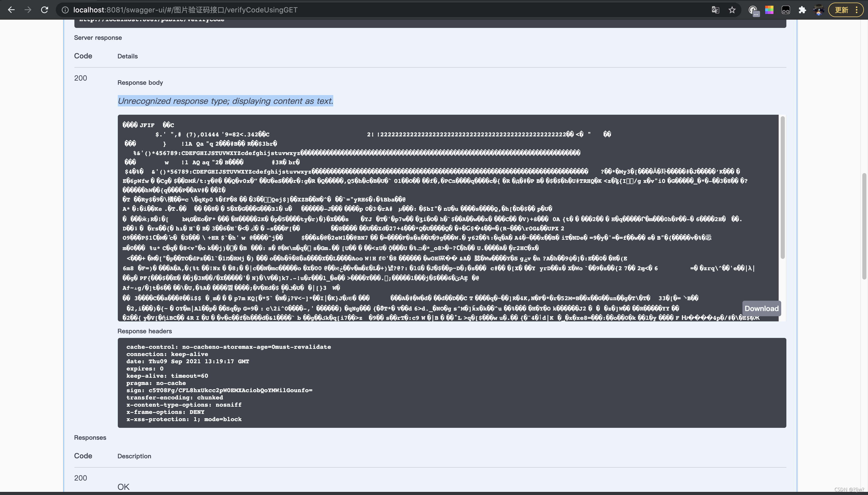
Task: Bookmark this page via the star icon
Action: click(732, 10)
